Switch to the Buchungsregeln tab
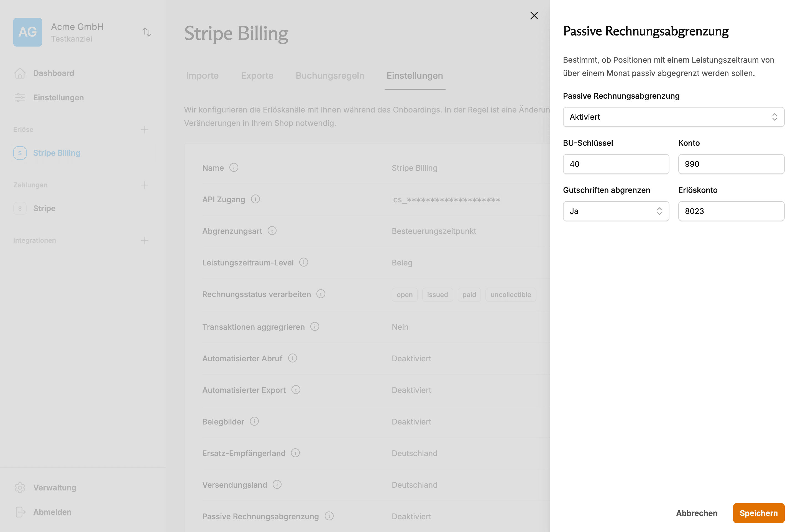Viewport: 798px width, 532px height. click(x=329, y=75)
